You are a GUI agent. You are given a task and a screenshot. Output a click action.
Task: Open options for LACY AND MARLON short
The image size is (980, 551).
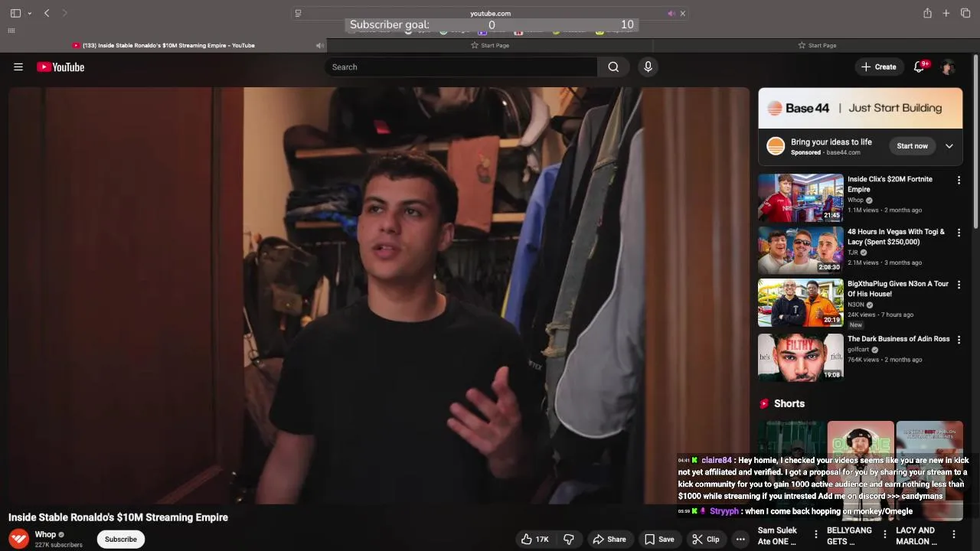954,534
